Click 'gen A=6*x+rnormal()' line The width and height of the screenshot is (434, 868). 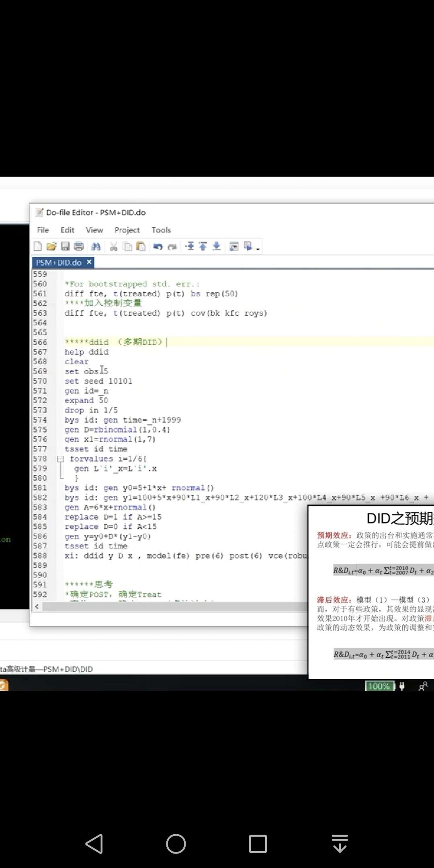coord(110,507)
